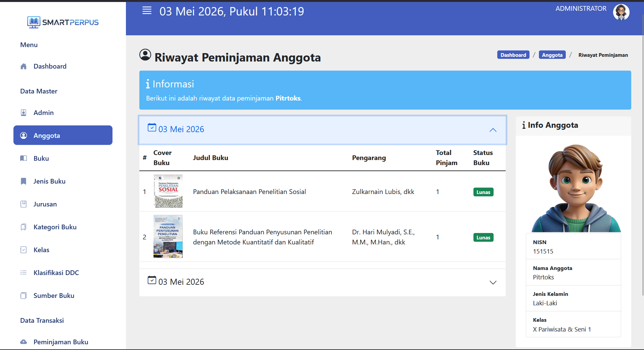Click the Kategori Buku bookmark outline icon

24,227
